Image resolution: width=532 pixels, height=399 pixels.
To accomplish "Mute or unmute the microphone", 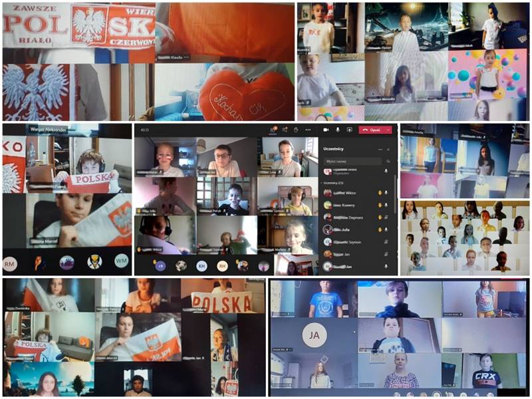I will pos(338,130).
